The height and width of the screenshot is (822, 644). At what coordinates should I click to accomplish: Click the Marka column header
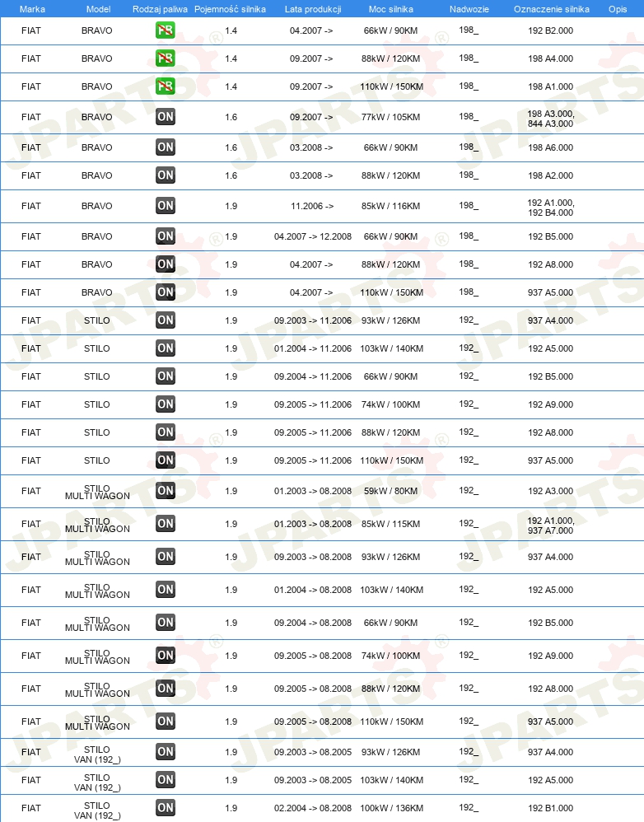coord(32,9)
